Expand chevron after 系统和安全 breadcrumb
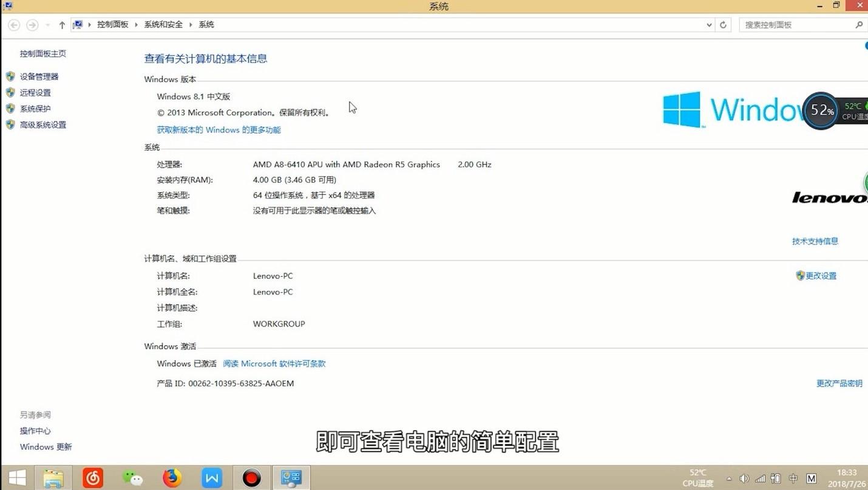This screenshot has width=868, height=490. click(x=191, y=25)
